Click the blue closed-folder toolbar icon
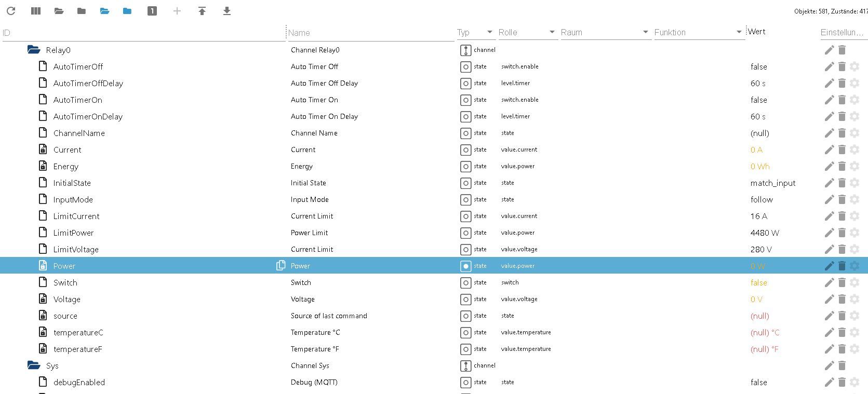Image resolution: width=868 pixels, height=394 pixels. (127, 11)
